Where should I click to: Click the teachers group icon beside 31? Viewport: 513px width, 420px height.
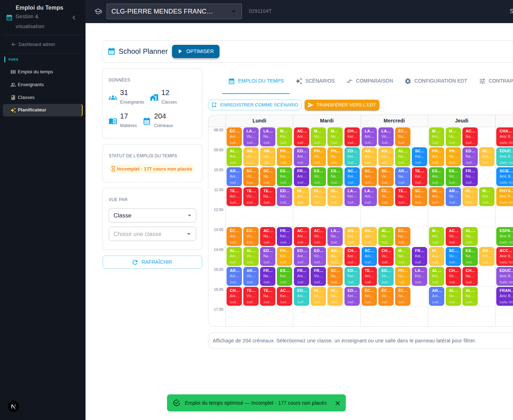pyautogui.click(x=113, y=98)
